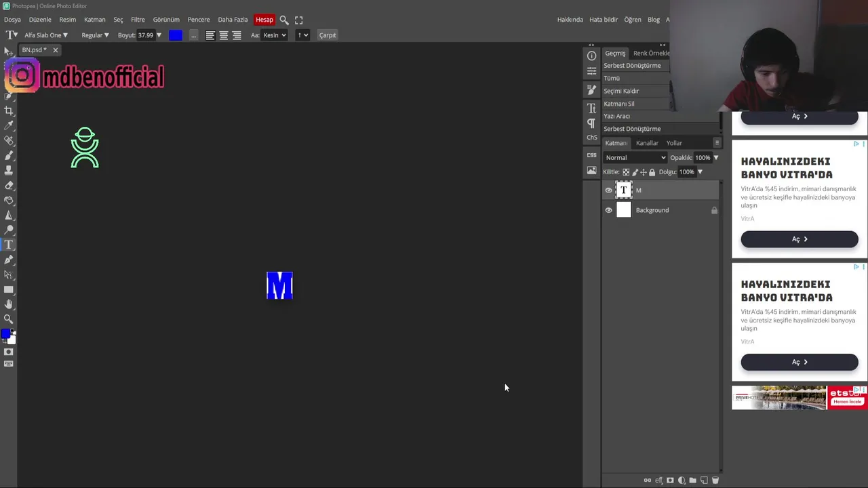The height and width of the screenshot is (488, 868).
Task: Select the Eyedropper tool
Action: click(9, 125)
